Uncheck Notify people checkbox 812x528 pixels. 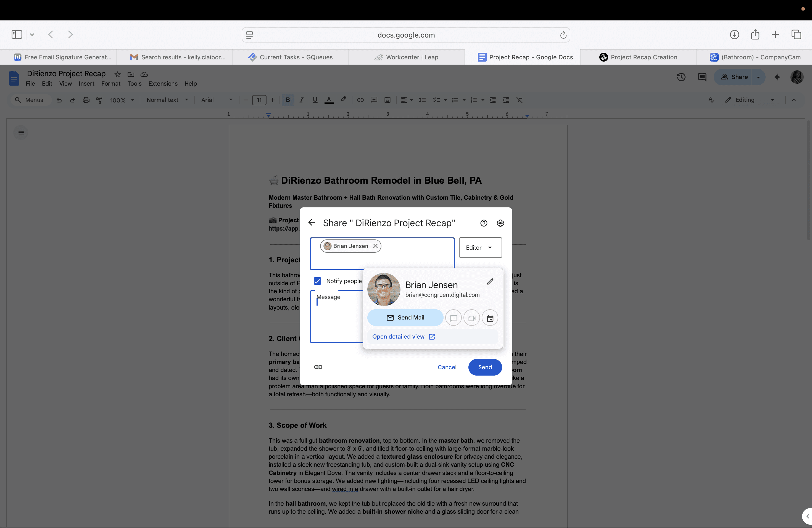[x=317, y=281]
